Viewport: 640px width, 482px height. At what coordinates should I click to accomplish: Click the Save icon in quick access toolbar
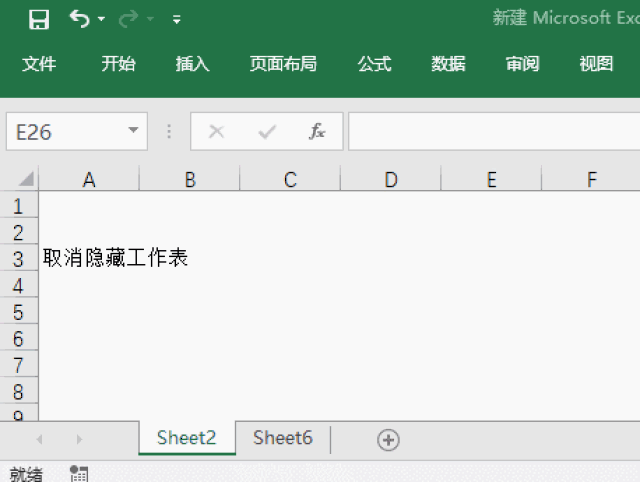point(39,19)
